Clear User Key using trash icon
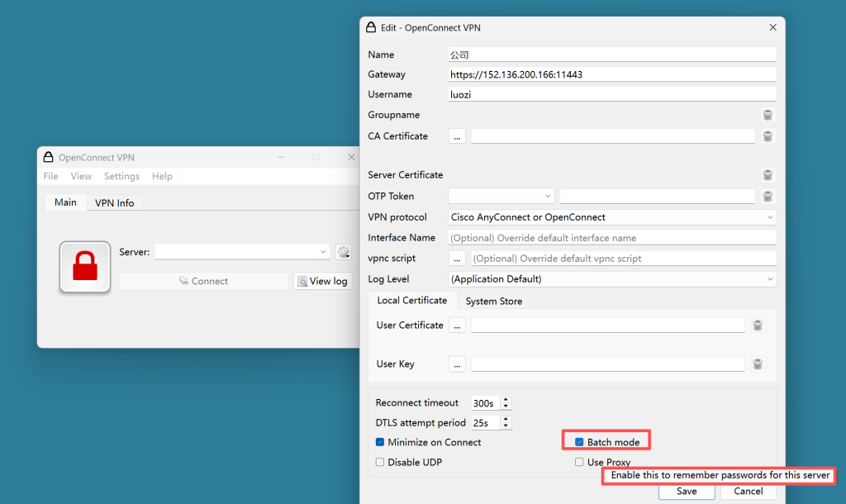Image resolution: width=846 pixels, height=504 pixels. 758,364
